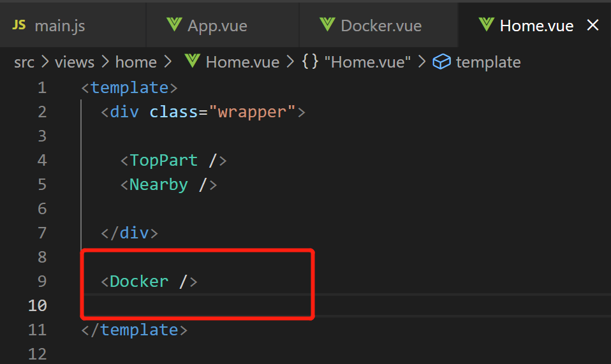Click the template breadcrumb symbol
The image size is (611, 364).
coord(488,62)
